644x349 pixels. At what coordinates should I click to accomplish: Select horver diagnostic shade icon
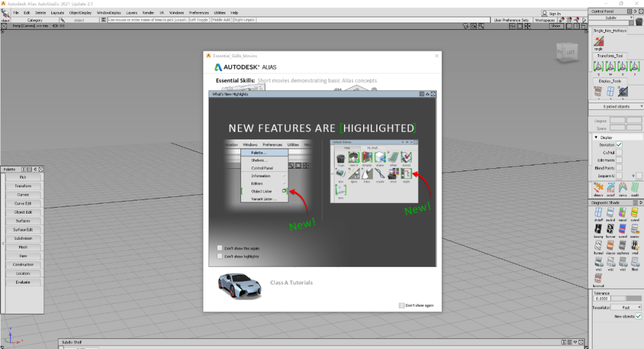611,229
